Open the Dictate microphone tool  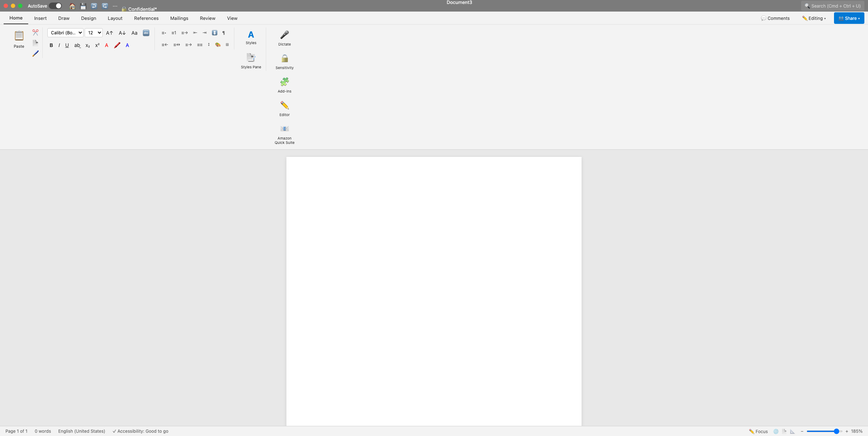pos(284,35)
